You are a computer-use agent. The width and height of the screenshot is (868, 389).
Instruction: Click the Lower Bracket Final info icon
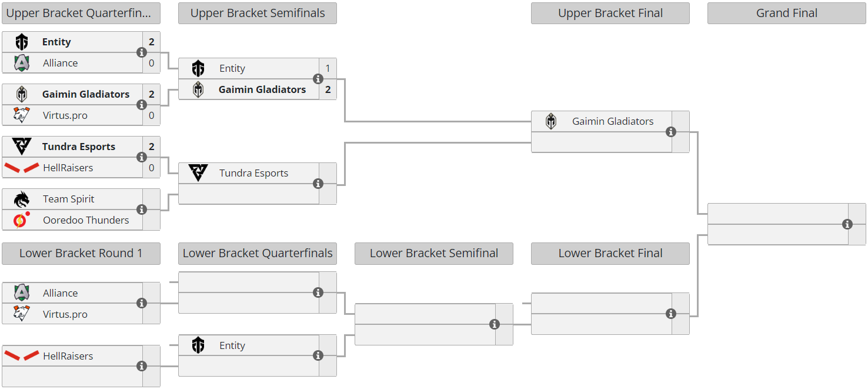click(x=671, y=314)
